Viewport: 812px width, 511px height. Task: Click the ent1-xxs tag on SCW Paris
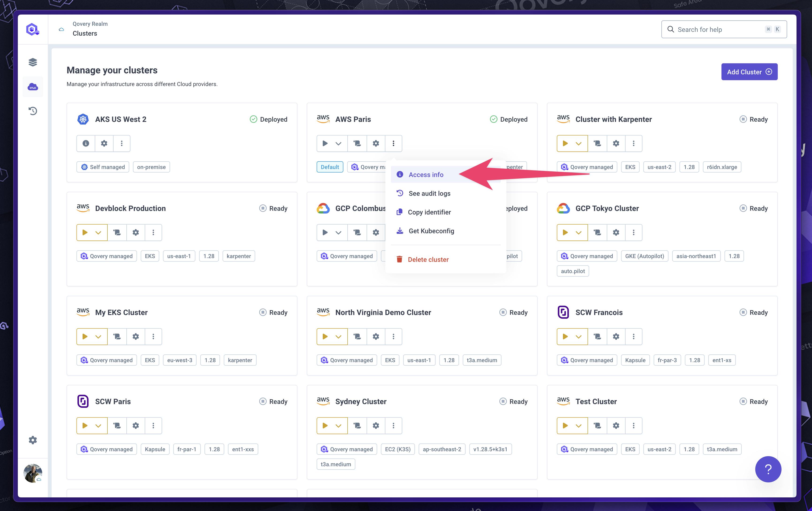tap(243, 449)
